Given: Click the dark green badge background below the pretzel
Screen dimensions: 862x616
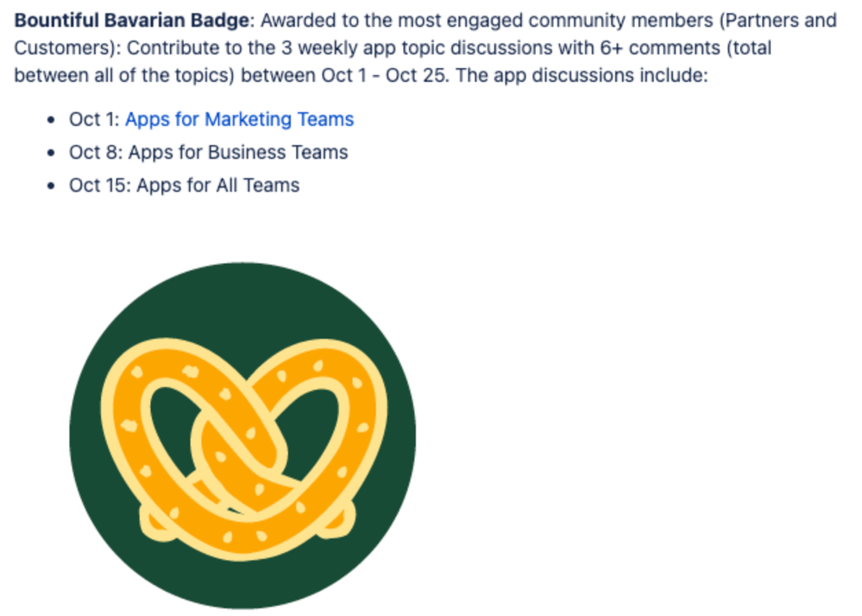Looking at the screenshot, I should (x=242, y=582).
